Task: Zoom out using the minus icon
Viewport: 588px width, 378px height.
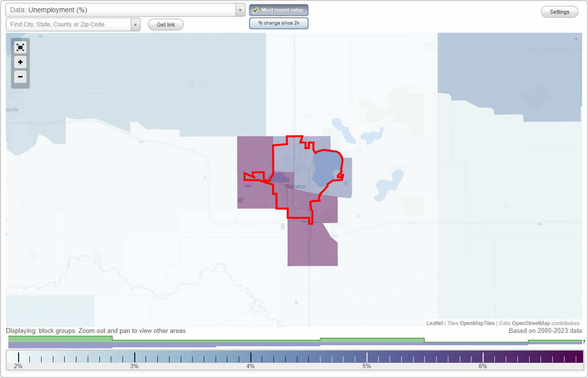Action: point(20,77)
